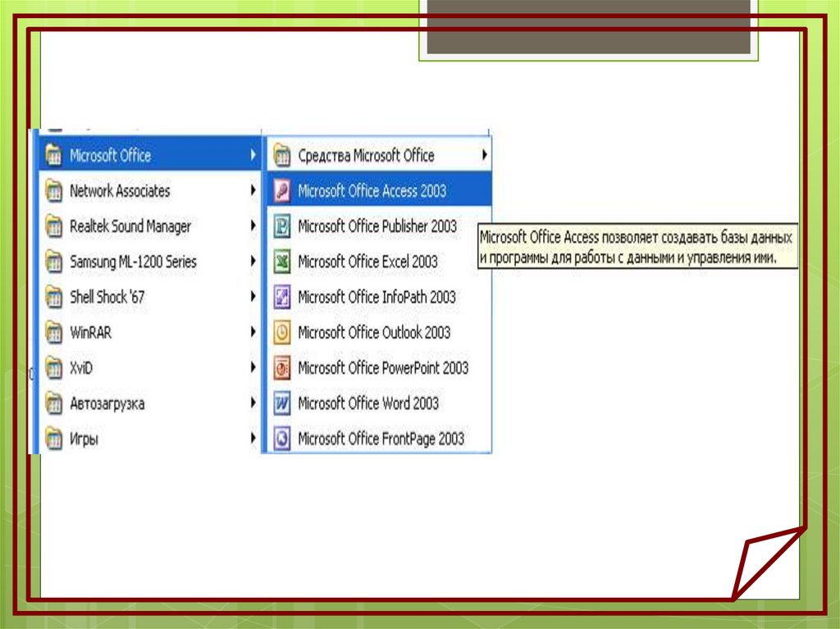Click the Shell Shock '67 folder icon
The height and width of the screenshot is (629, 840).
point(53,297)
